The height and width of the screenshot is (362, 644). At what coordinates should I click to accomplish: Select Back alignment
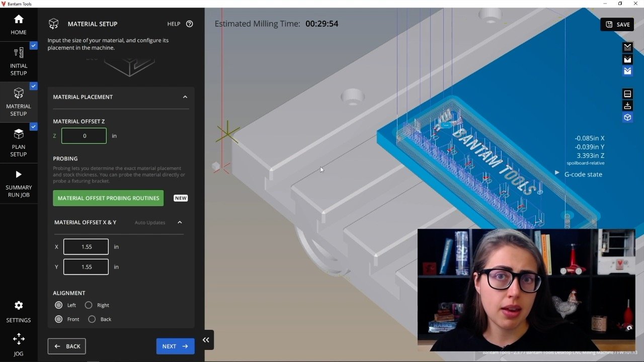pyautogui.click(x=92, y=319)
